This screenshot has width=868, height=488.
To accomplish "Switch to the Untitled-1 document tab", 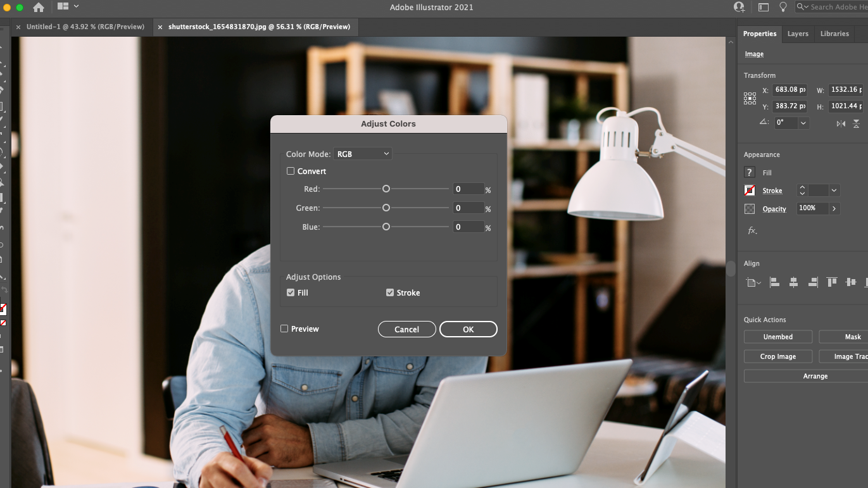I will [x=85, y=27].
